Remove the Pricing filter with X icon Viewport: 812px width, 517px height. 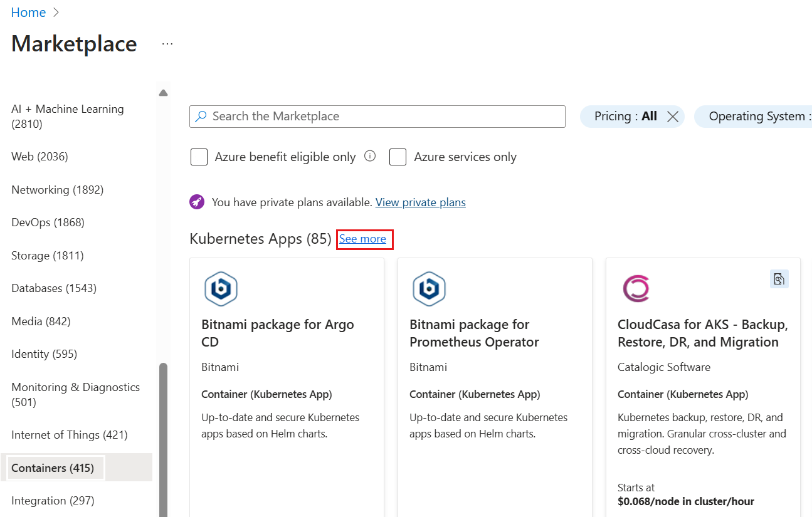pos(673,117)
